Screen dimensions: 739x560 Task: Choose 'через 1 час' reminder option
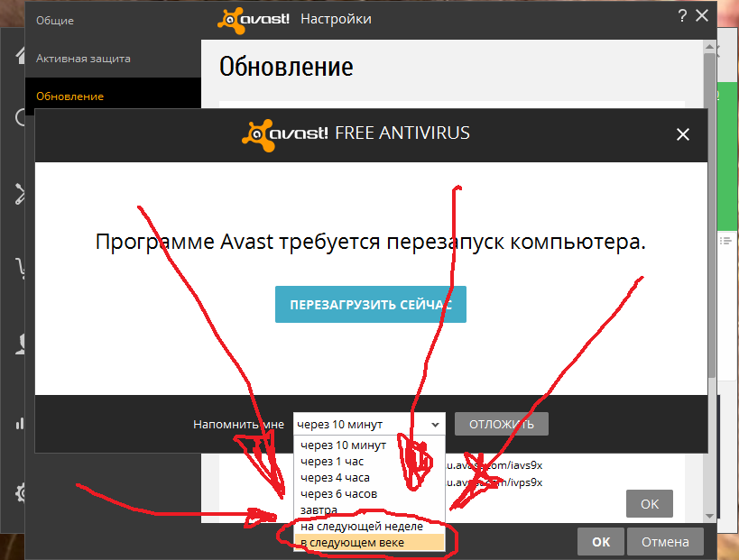[x=332, y=462]
